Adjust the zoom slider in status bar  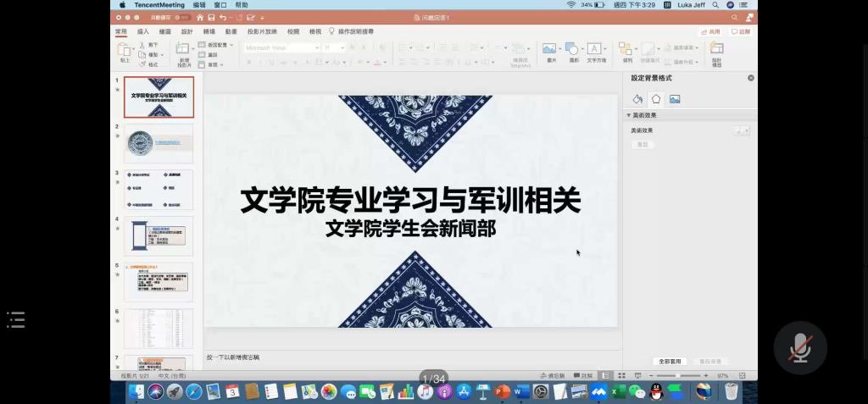point(678,375)
